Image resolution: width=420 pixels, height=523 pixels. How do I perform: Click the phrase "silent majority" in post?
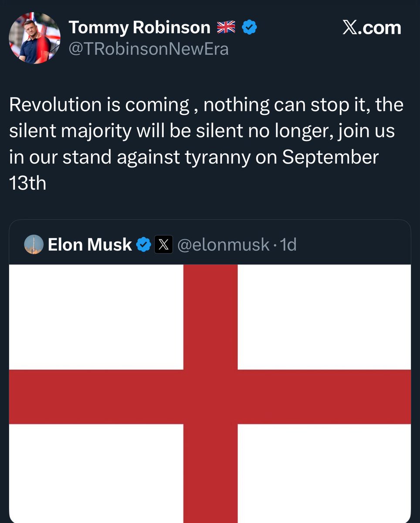click(x=70, y=131)
